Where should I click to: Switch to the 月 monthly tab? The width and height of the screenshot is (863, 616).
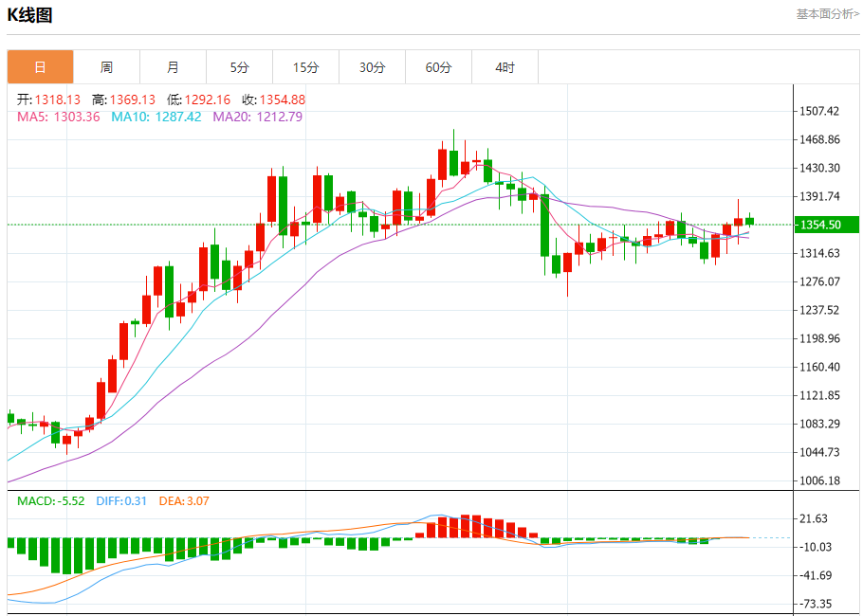(x=173, y=67)
